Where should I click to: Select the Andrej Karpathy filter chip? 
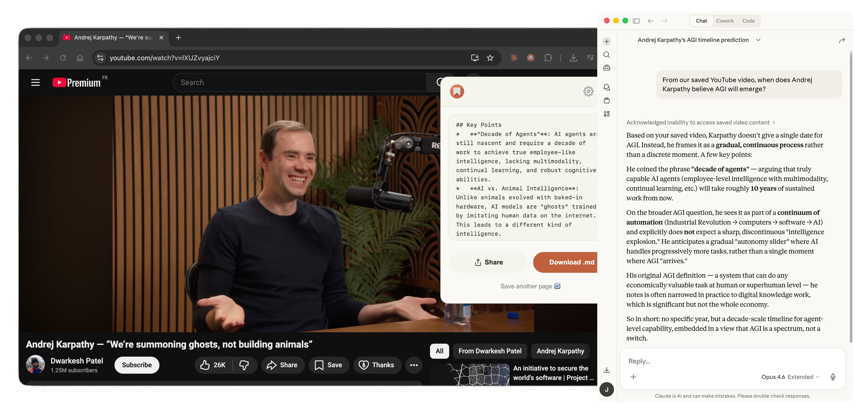560,351
